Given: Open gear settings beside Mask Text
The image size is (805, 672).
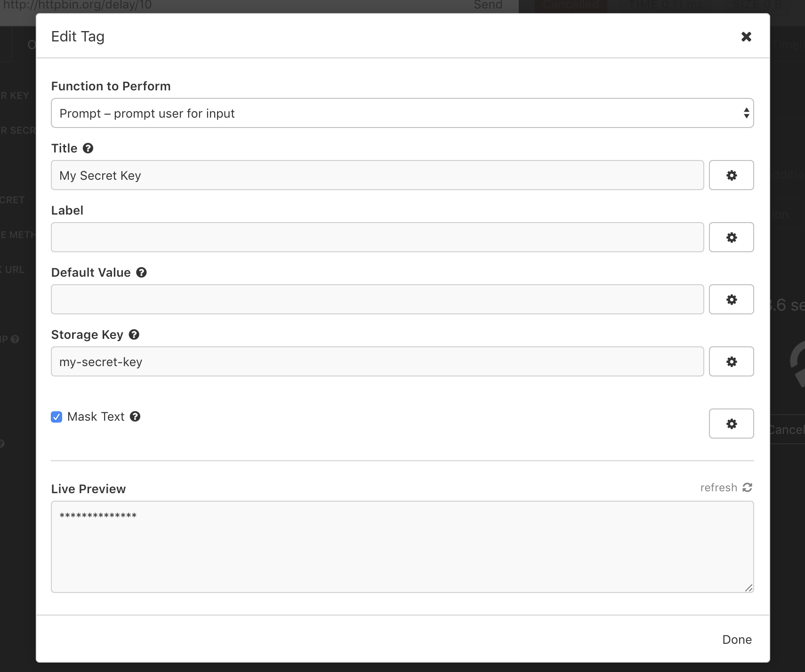Looking at the screenshot, I should [x=731, y=424].
